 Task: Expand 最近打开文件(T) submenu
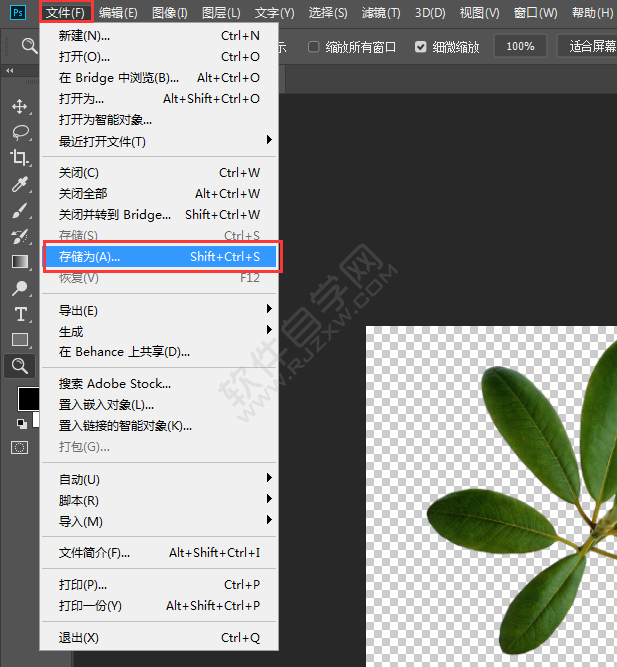[159, 141]
